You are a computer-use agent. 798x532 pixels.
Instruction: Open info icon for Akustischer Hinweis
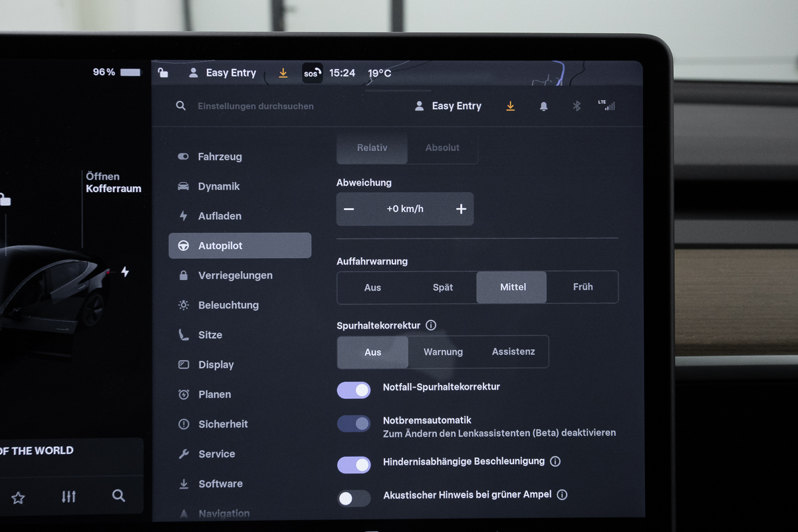click(562, 495)
